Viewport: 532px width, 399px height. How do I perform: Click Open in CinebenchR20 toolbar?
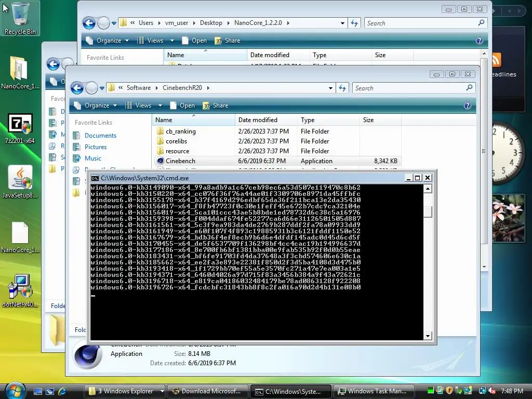pos(183,105)
